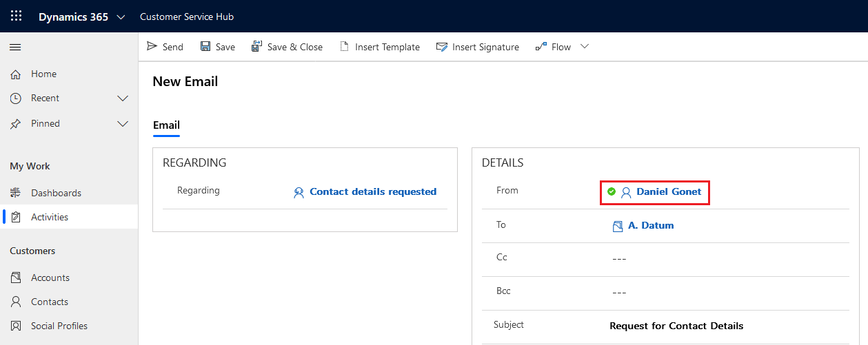The image size is (868, 345).
Task: Click the Insert Template page icon
Action: point(345,46)
